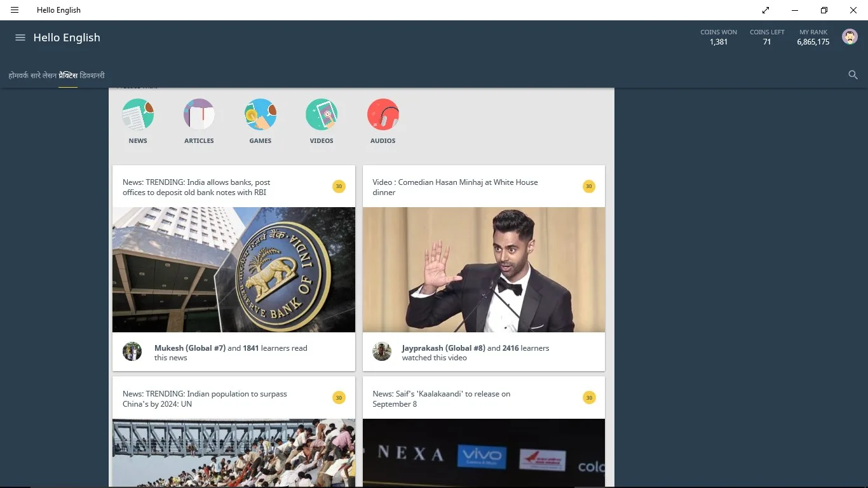Click the NEXA and vivo sponsor backdrop photo
Image resolution: width=868 pixels, height=488 pixels.
tap(484, 453)
